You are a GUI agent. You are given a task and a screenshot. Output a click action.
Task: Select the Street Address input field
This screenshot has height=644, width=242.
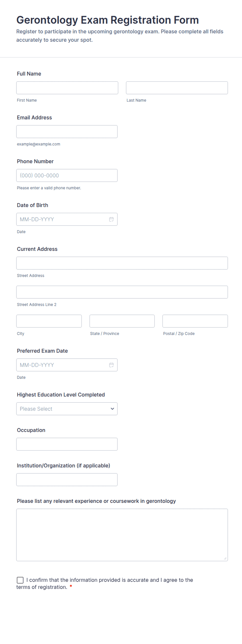(122, 263)
